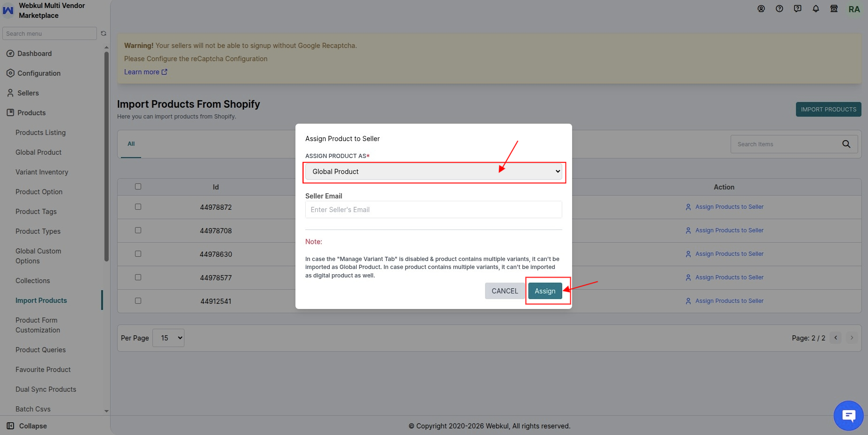Click the refresh icon beside menu search
The image size is (868, 435).
click(104, 33)
